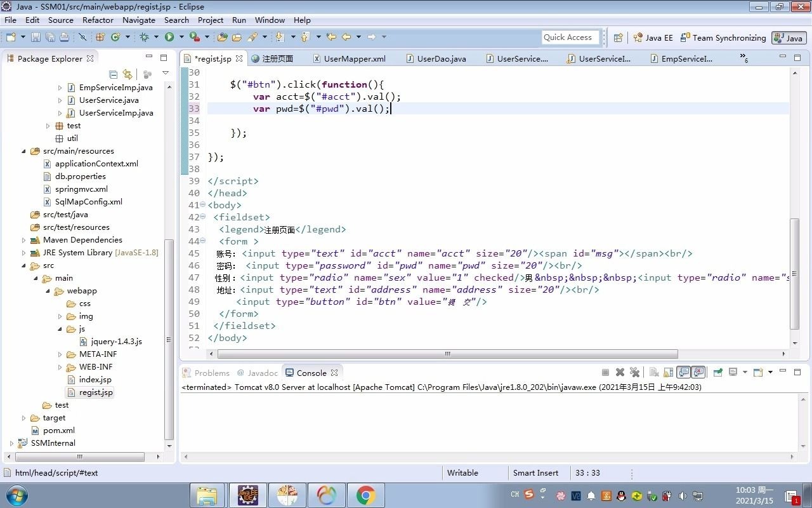Image resolution: width=812 pixels, height=508 pixels.
Task: Click Remove All Terminated Launches in Console
Action: point(634,372)
